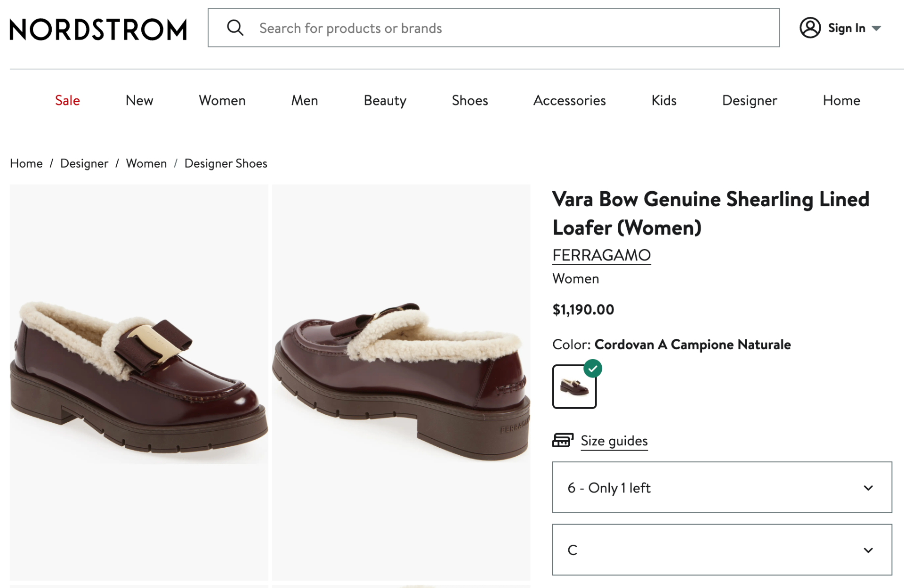Browse the Beauty department
Image resolution: width=904 pixels, height=588 pixels.
tap(385, 100)
